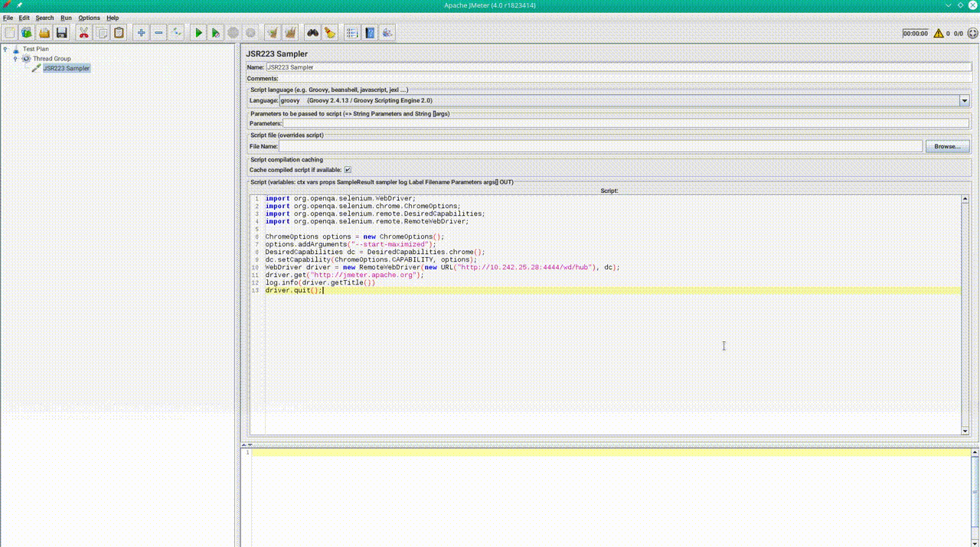Viewport: 980px width, 547px height.
Task: Click the plus Expand All toolbar toggle
Action: [141, 33]
